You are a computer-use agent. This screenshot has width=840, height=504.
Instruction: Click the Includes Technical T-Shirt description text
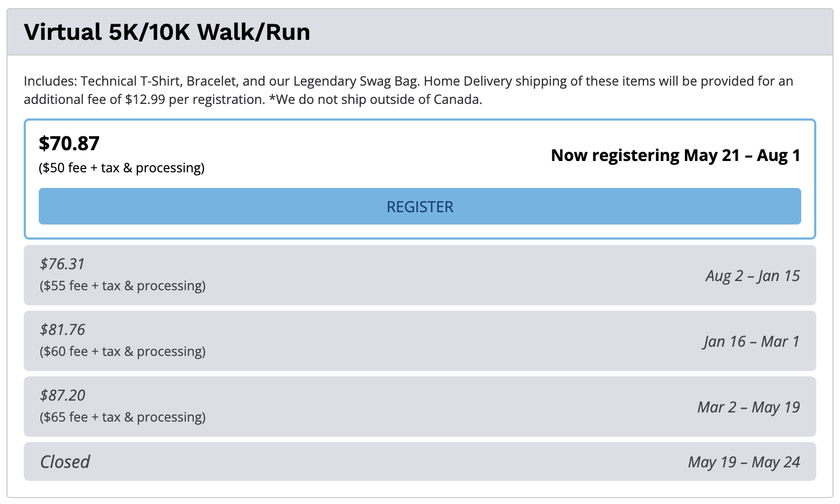pyautogui.click(x=408, y=90)
